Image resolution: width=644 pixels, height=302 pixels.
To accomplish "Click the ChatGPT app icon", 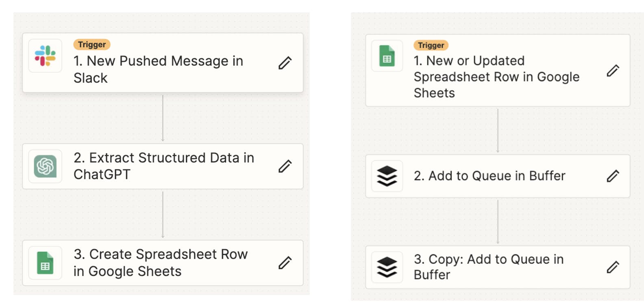I will coord(45,166).
